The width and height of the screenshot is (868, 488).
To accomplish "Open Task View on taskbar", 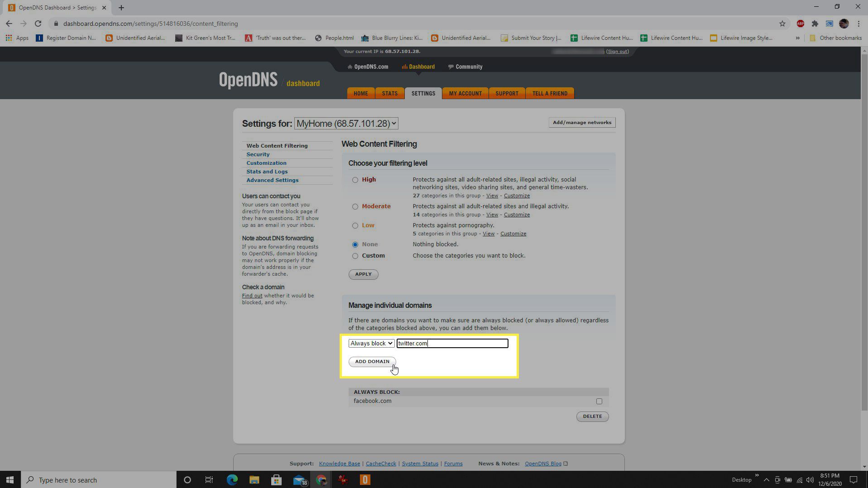I will [209, 480].
